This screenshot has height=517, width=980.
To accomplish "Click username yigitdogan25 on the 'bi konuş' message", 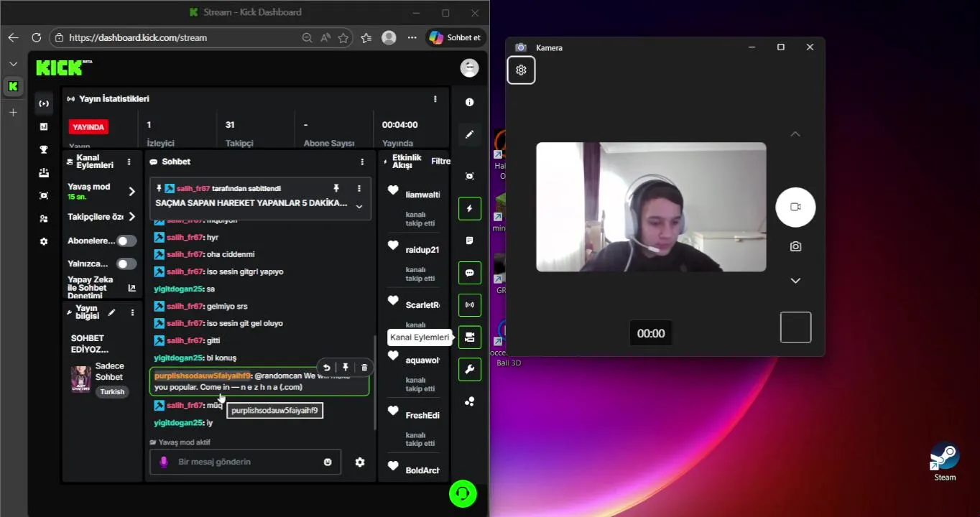I will [180, 358].
